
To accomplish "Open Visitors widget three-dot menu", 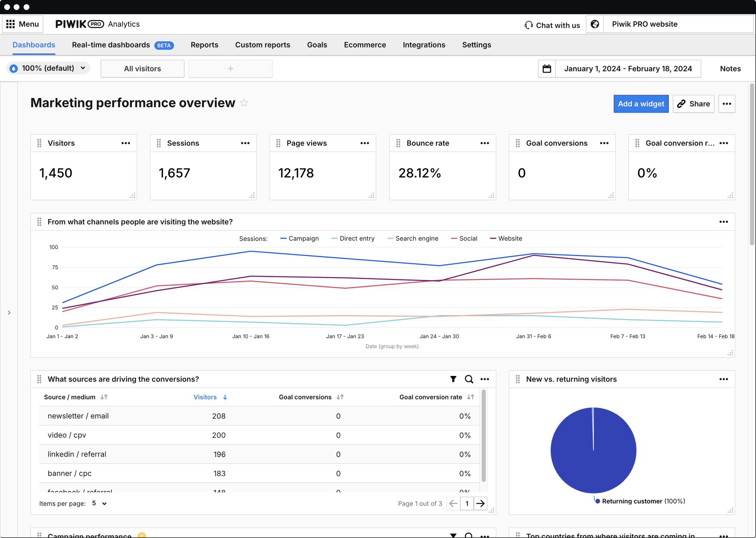I will [126, 143].
